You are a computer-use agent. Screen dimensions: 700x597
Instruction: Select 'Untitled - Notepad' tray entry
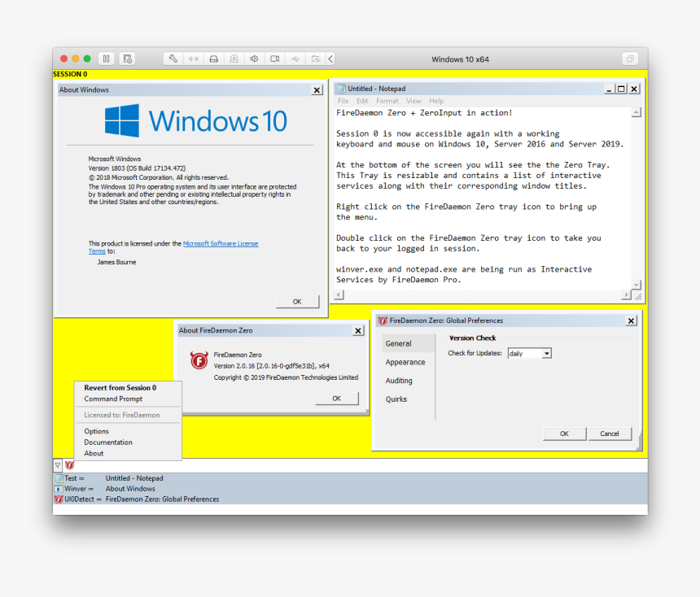pyautogui.click(x=134, y=478)
